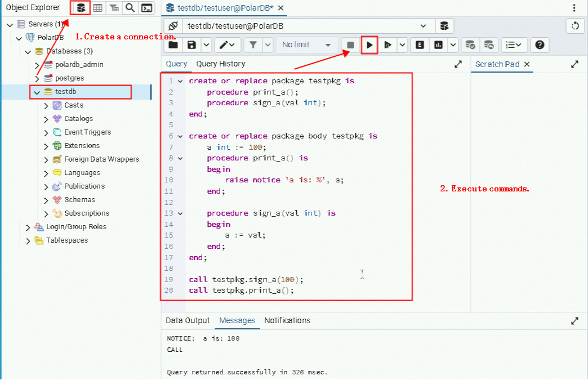This screenshot has width=588, height=380.
Task: Click the Explain button in the query toolbar
Action: (420, 45)
